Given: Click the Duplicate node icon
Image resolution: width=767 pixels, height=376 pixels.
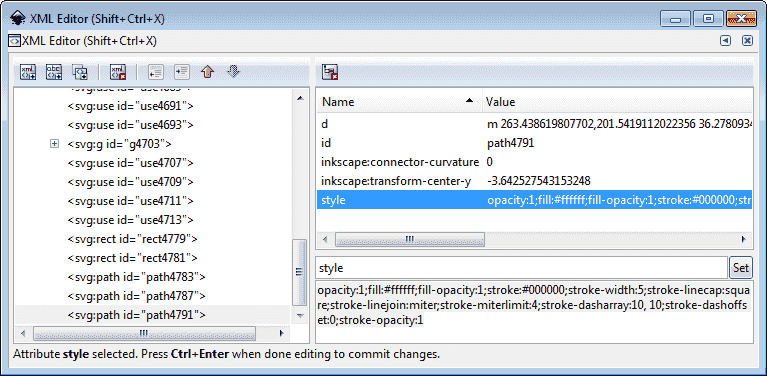Looking at the screenshot, I should [80, 72].
